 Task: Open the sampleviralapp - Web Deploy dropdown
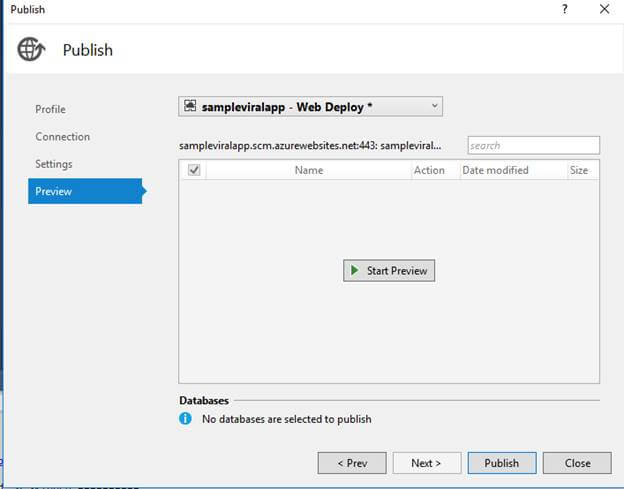point(310,107)
